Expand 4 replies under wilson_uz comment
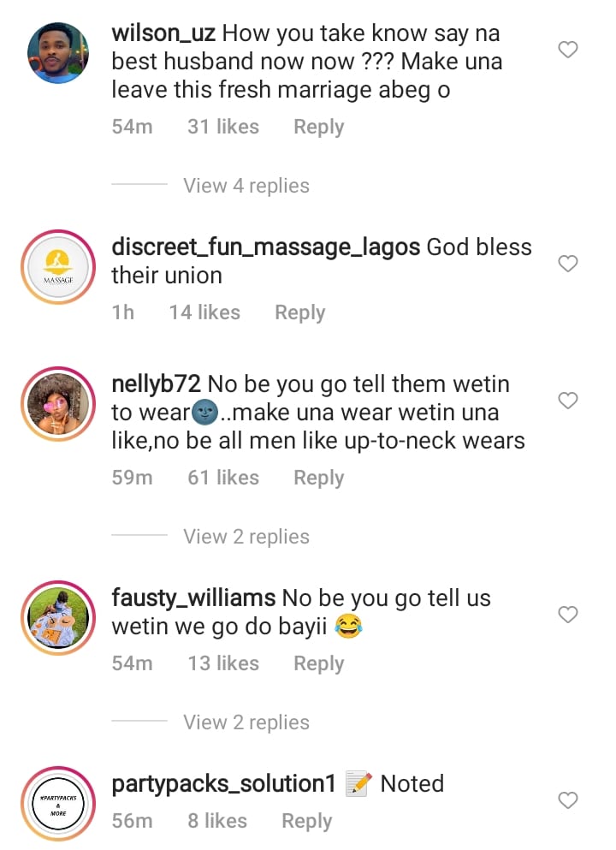616x850 pixels. click(246, 186)
